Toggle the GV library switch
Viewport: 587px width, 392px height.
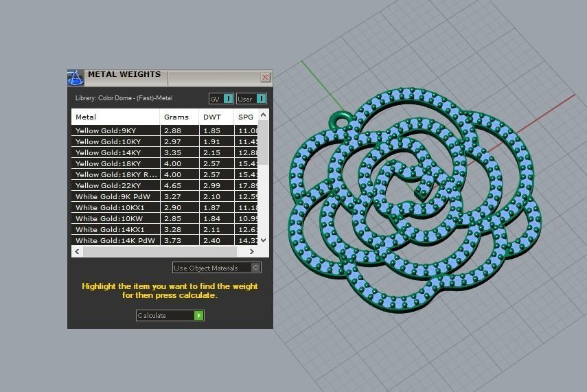click(222, 99)
